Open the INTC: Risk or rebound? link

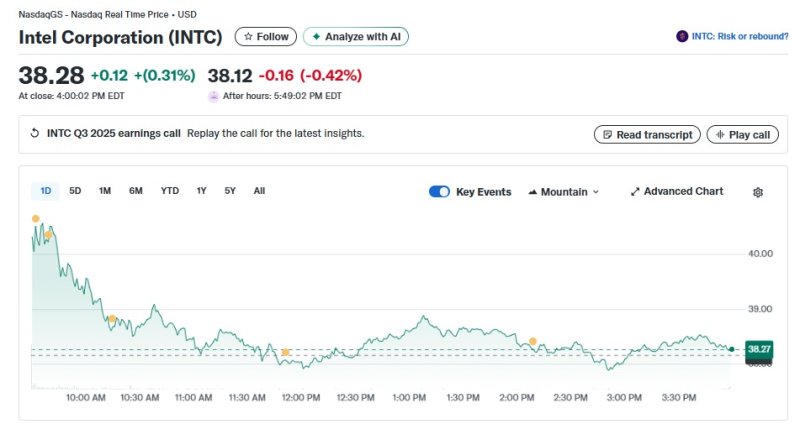[733, 36]
